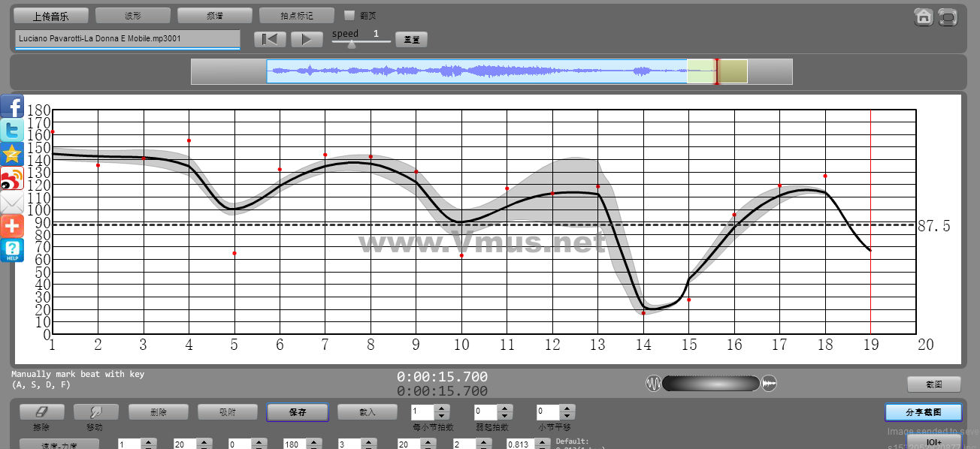
Task: Click the home icon at top right
Action: (924, 17)
